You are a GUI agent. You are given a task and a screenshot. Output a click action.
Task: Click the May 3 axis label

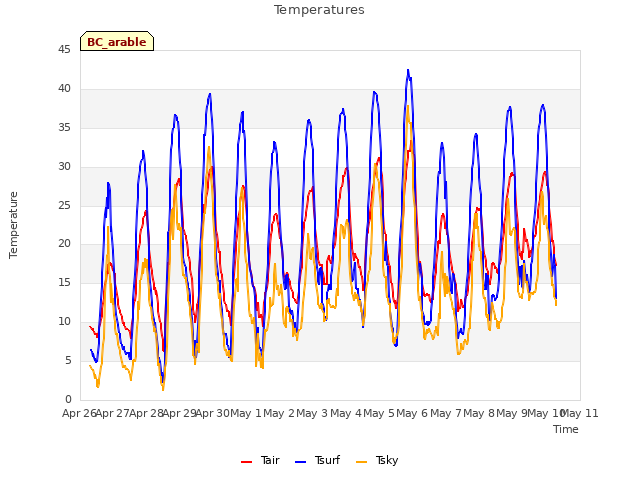tap(313, 413)
